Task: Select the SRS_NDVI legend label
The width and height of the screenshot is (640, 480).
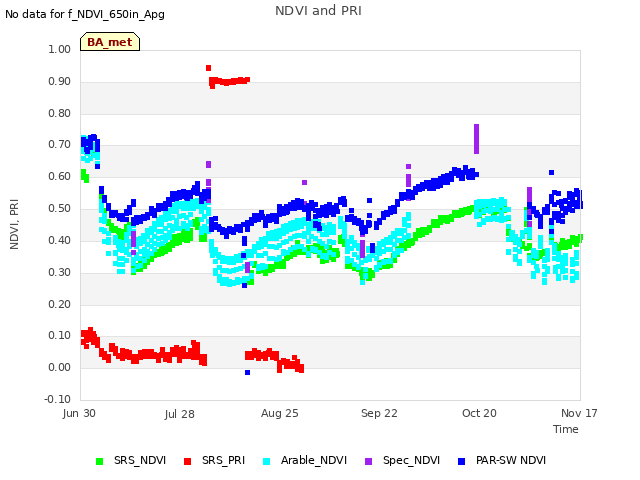Action: click(x=140, y=460)
